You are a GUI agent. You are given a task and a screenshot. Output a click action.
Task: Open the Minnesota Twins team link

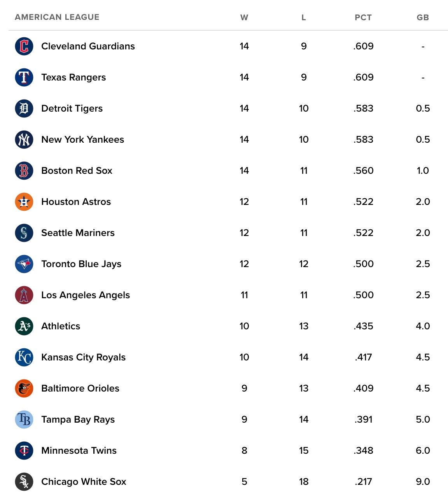(79, 451)
